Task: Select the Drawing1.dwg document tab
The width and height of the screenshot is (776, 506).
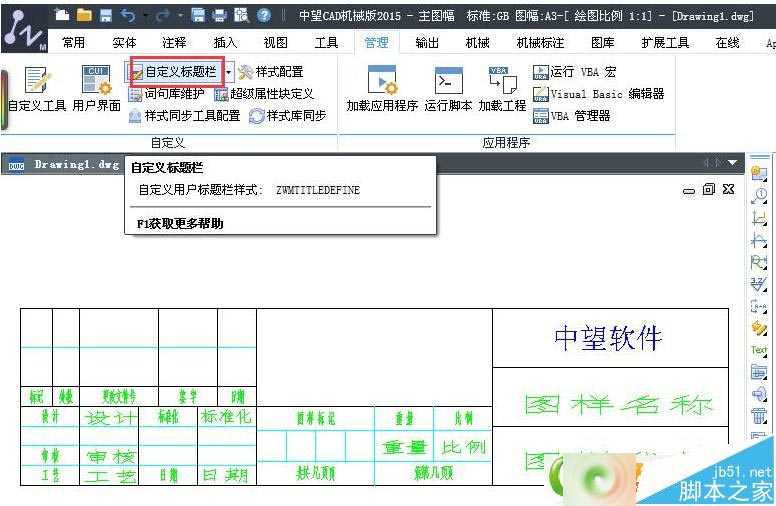Action: pyautogui.click(x=63, y=164)
